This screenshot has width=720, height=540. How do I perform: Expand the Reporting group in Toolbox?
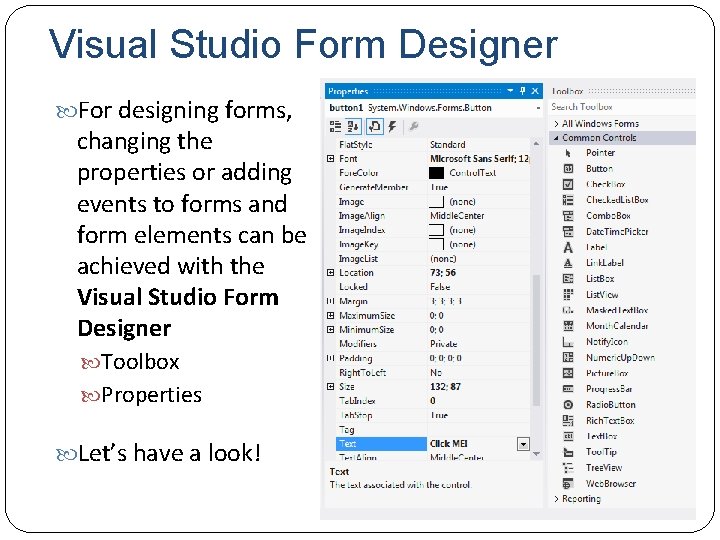[556, 499]
